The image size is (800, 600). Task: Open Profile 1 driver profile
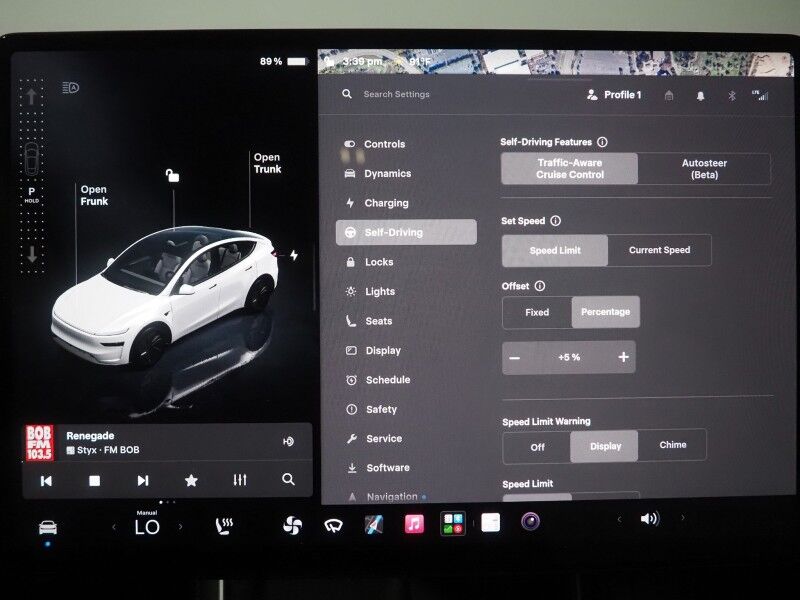(x=614, y=95)
